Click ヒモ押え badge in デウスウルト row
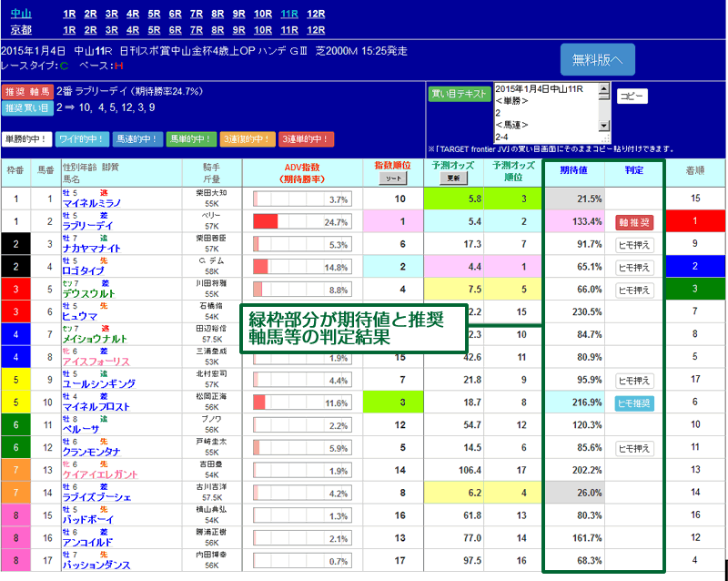The height and width of the screenshot is (581, 728). point(634,290)
